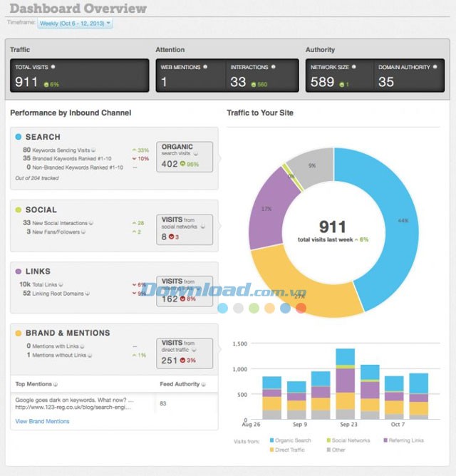Select VISITS from direct traffic box

tap(184, 353)
